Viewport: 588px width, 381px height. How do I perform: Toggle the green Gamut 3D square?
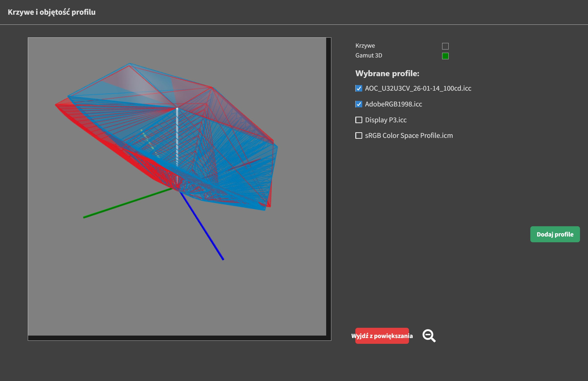pyautogui.click(x=445, y=56)
